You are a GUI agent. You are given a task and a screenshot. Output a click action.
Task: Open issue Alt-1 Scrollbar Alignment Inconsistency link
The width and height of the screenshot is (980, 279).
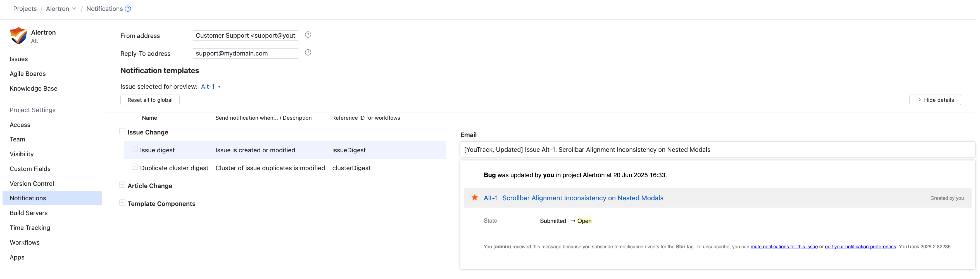[x=582, y=198]
